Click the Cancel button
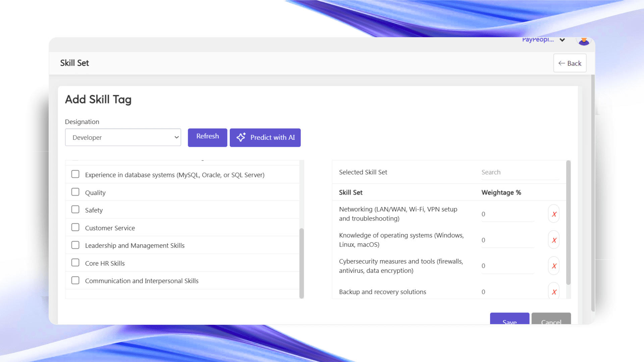Viewport: 644px width, 362px height. click(551, 319)
